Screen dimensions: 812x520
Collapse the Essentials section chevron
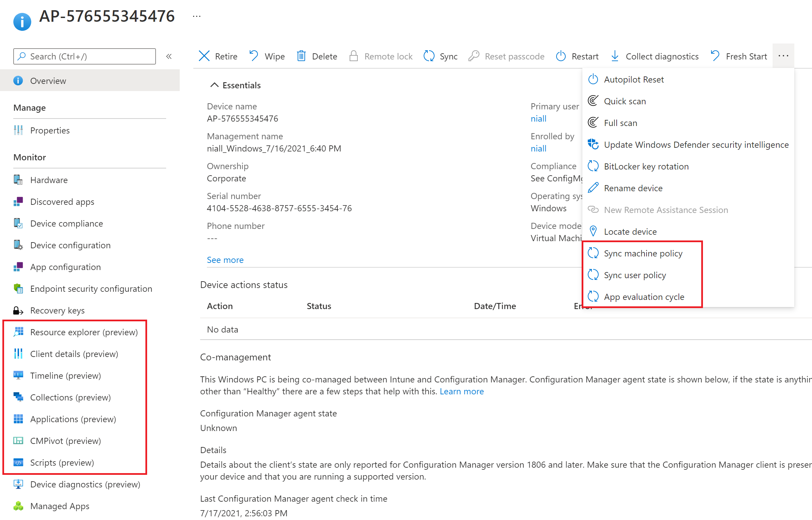click(214, 85)
